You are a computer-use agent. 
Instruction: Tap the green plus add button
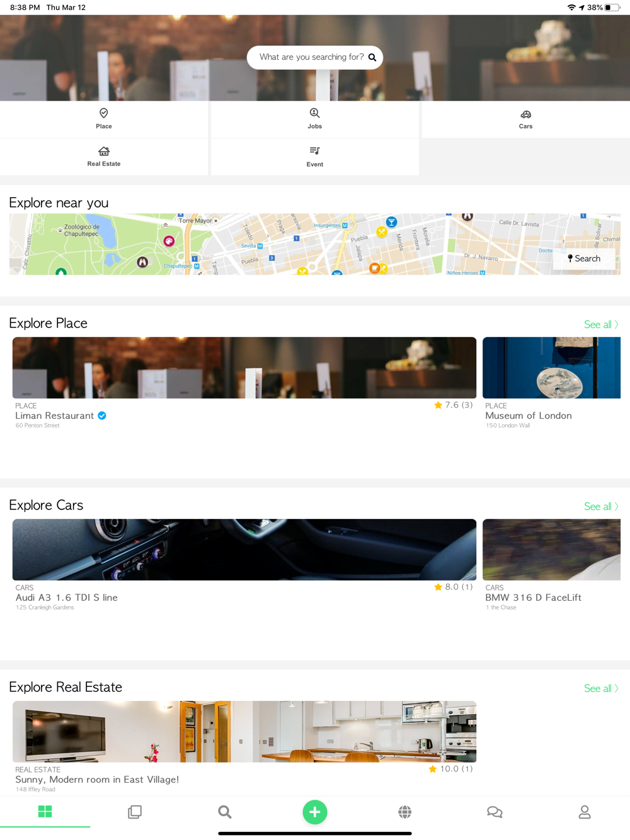tap(315, 812)
